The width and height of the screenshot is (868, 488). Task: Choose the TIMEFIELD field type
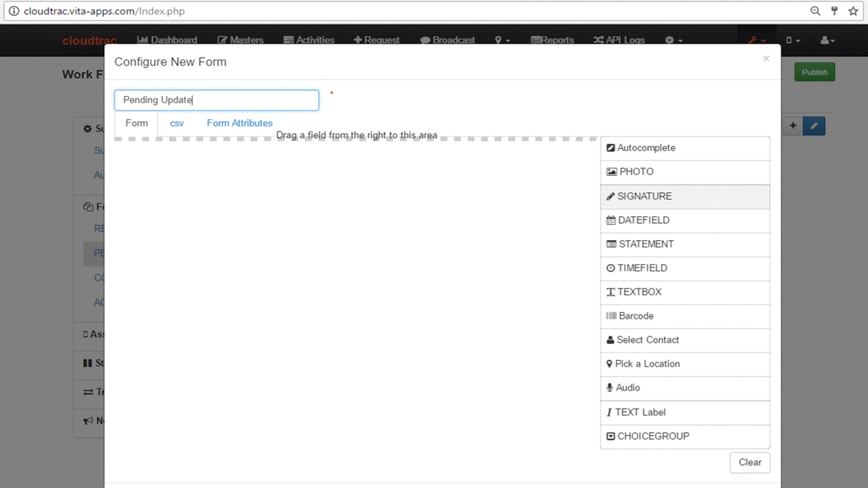click(685, 268)
